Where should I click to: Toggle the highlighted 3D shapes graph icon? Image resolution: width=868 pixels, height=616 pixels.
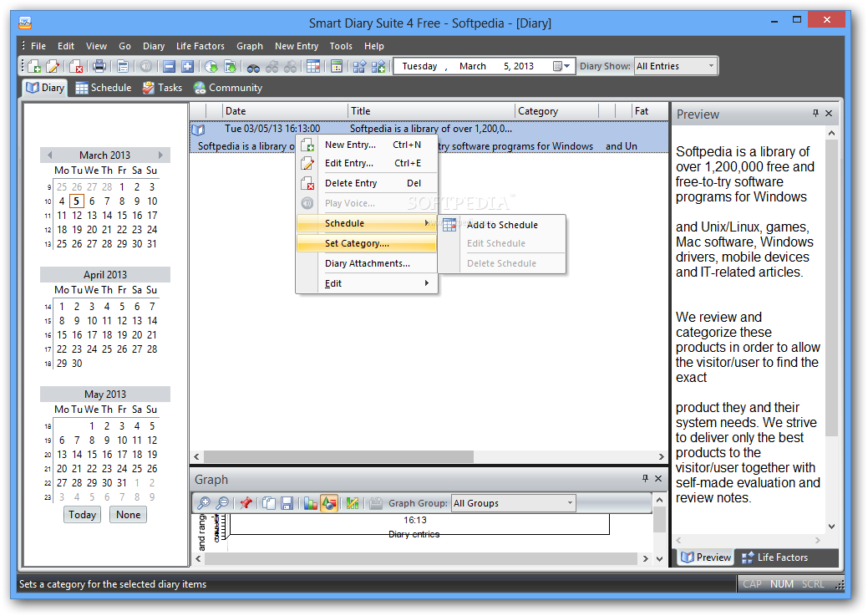[x=329, y=503]
